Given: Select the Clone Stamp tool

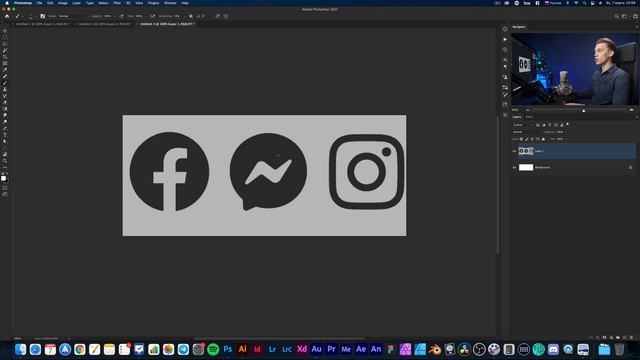Looking at the screenshot, I should (5, 89).
